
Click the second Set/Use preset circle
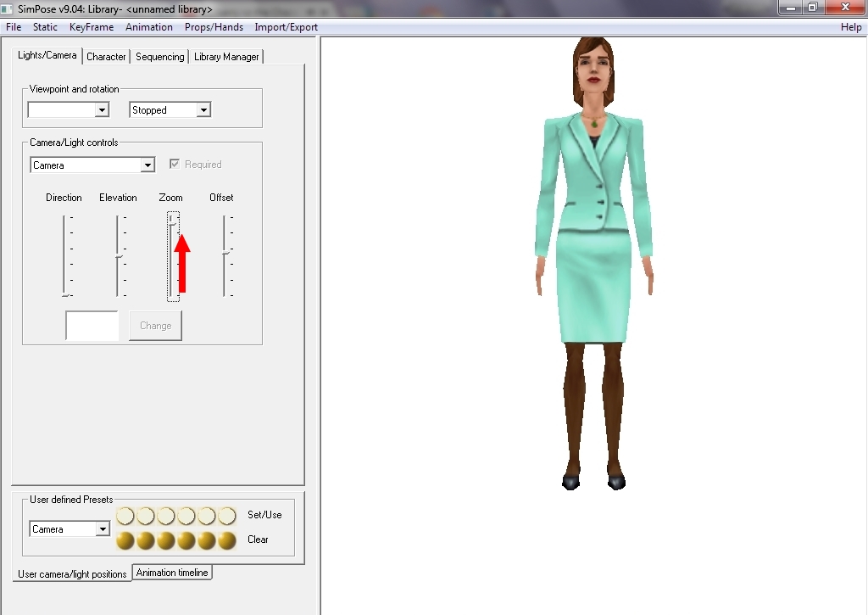[x=146, y=516]
